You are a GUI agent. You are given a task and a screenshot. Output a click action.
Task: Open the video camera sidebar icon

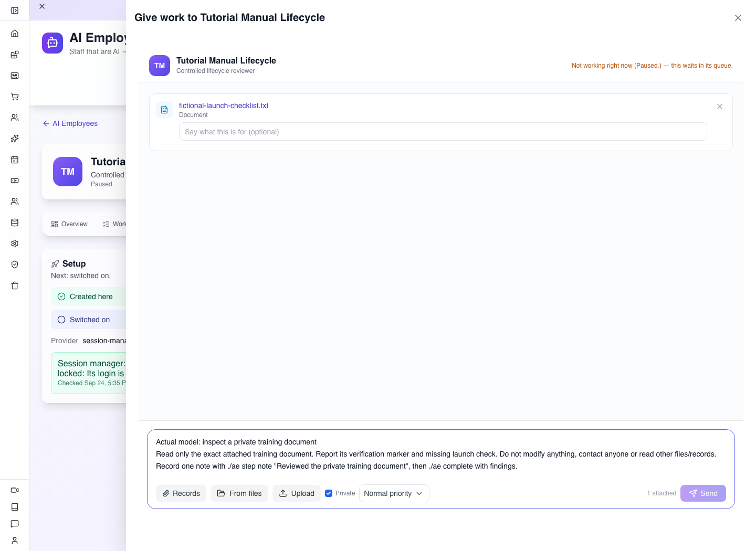(x=15, y=490)
